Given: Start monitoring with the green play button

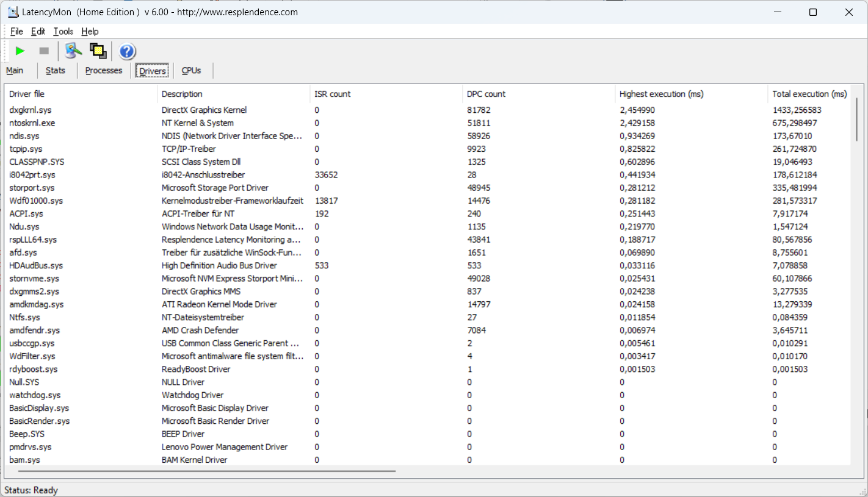Looking at the screenshot, I should [x=20, y=51].
